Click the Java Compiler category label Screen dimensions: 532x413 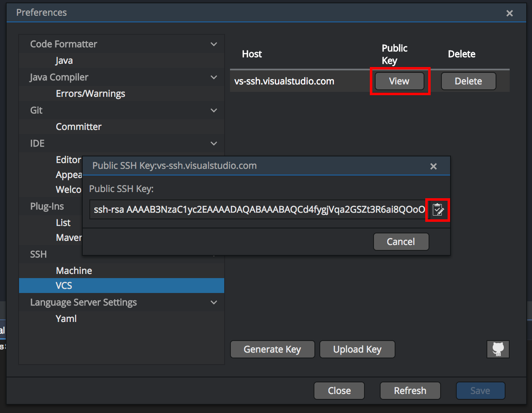click(x=59, y=77)
